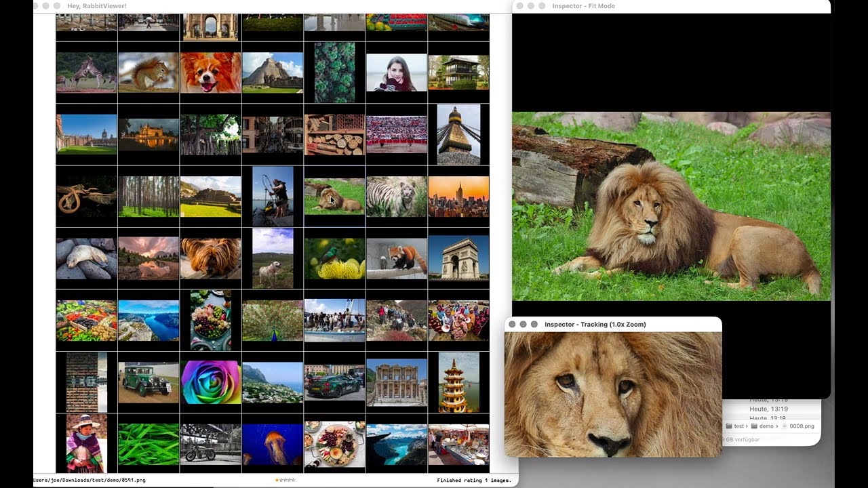868x488 pixels.
Task: Select the squirrel thumbnail
Action: [149, 73]
